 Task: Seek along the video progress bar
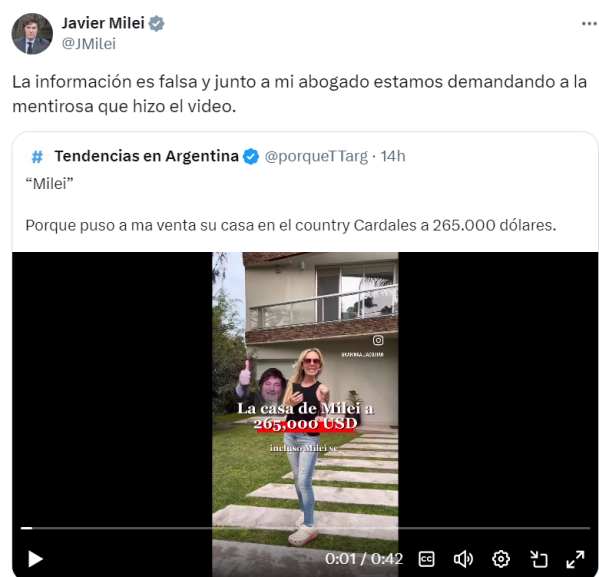(x=305, y=528)
